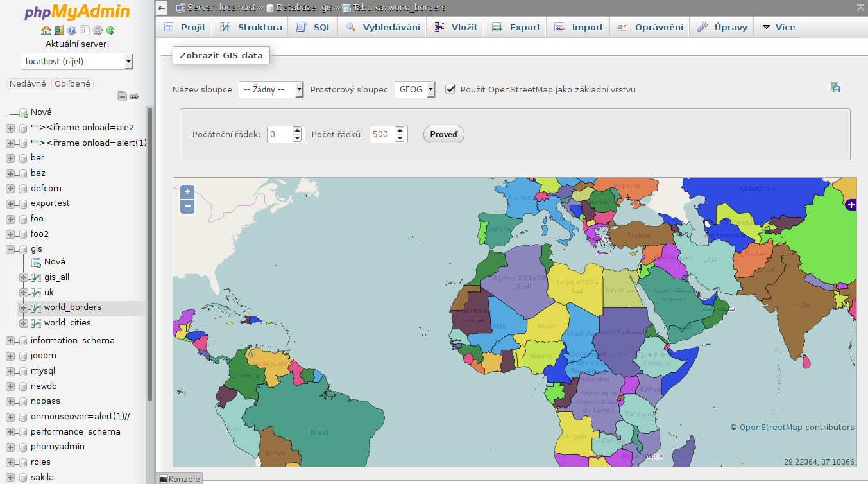Refresh navigation with the green arrow icon
The width and height of the screenshot is (868, 484).
coord(110,30)
